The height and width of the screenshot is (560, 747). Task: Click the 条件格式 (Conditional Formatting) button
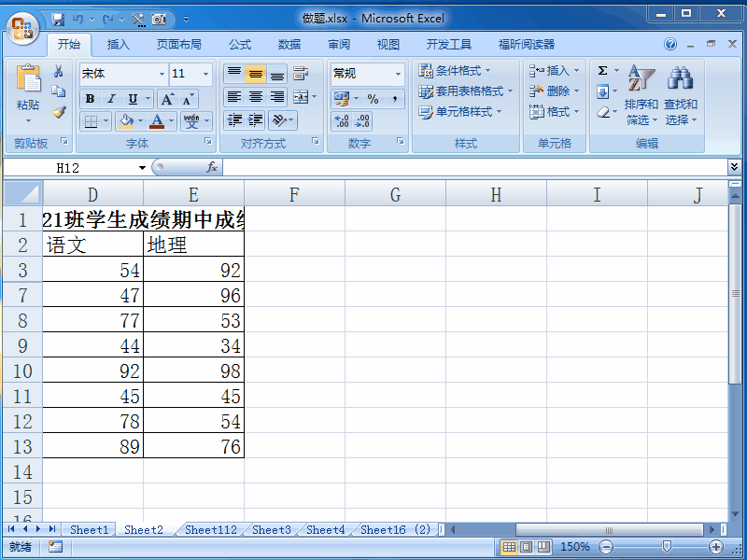pyautogui.click(x=457, y=71)
